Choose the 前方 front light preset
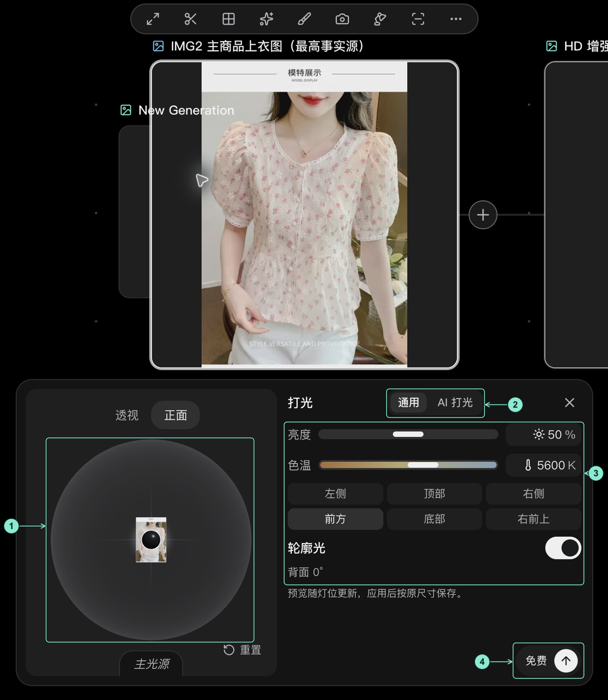Image resolution: width=608 pixels, height=700 pixels. 335,519
